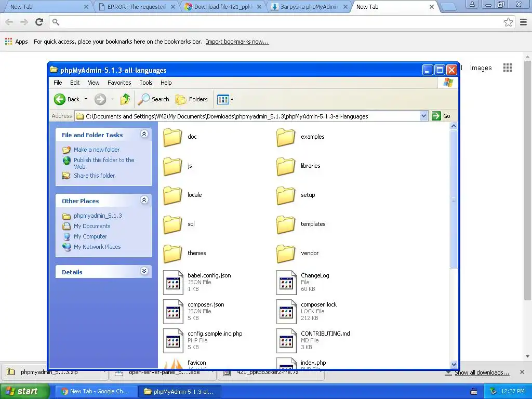Collapse the Other Places panel

[x=144, y=200]
